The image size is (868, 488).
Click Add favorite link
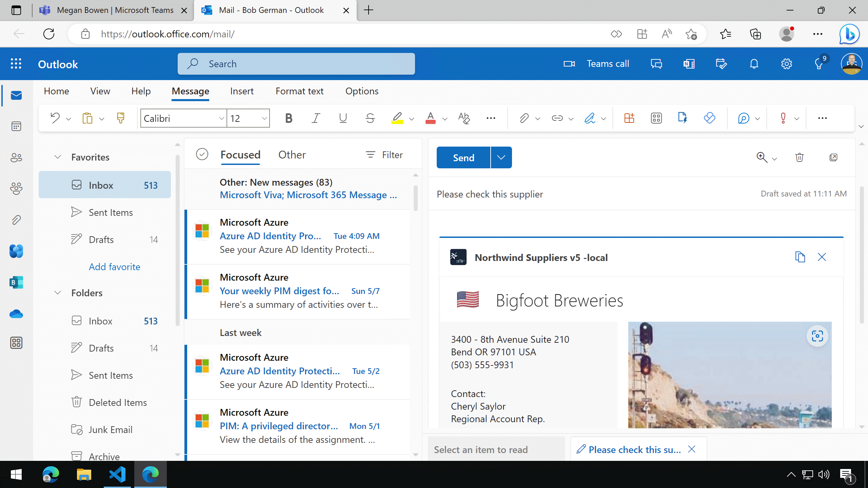point(114,267)
